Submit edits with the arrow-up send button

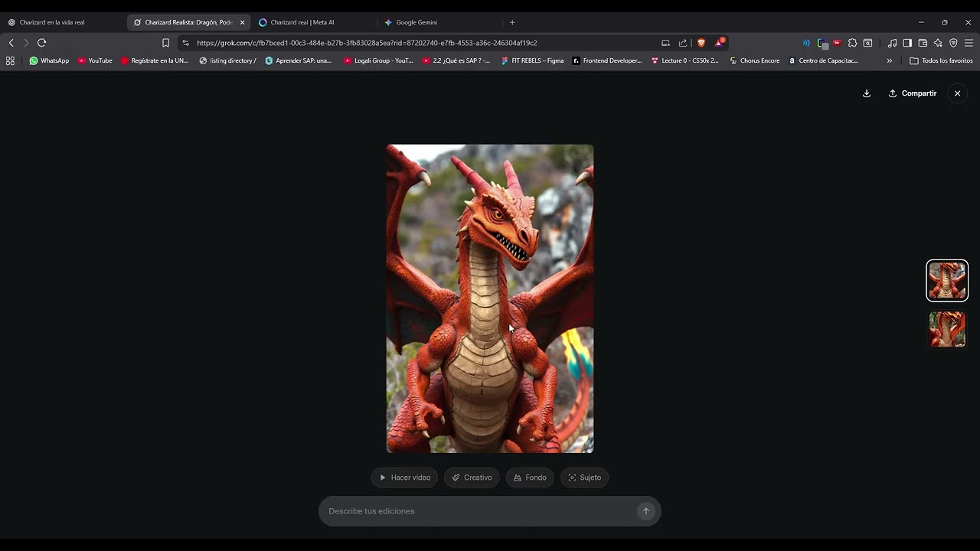click(645, 511)
